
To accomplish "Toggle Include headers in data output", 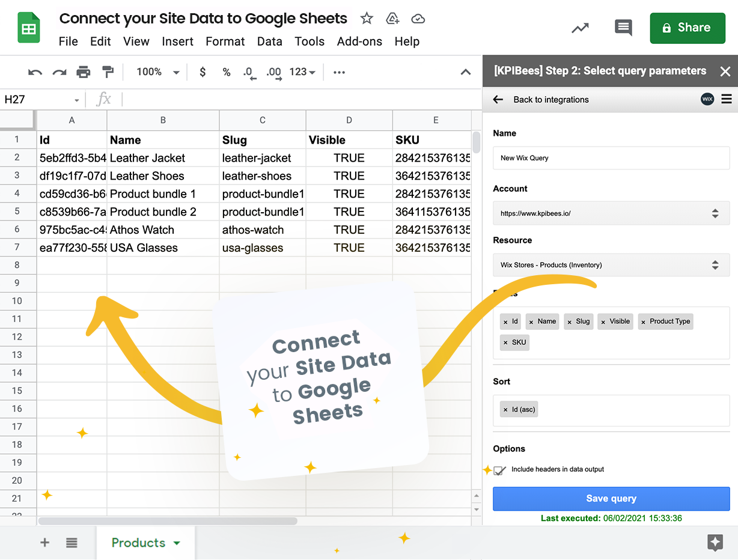I will (x=499, y=470).
